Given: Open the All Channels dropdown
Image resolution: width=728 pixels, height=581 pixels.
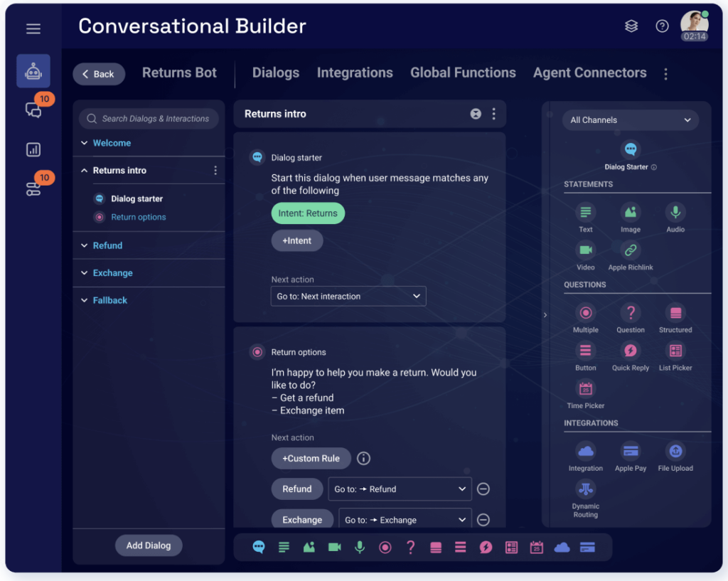Looking at the screenshot, I should point(630,120).
